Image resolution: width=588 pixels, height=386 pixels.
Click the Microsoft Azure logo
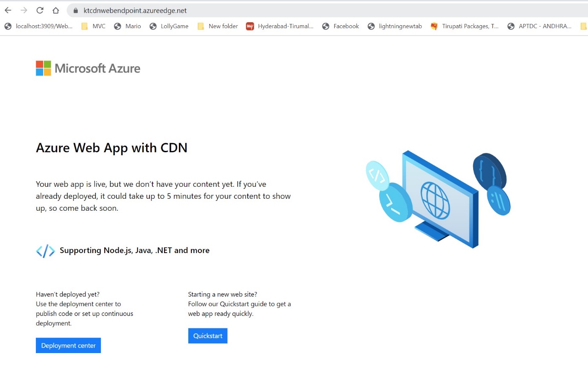[88, 68]
